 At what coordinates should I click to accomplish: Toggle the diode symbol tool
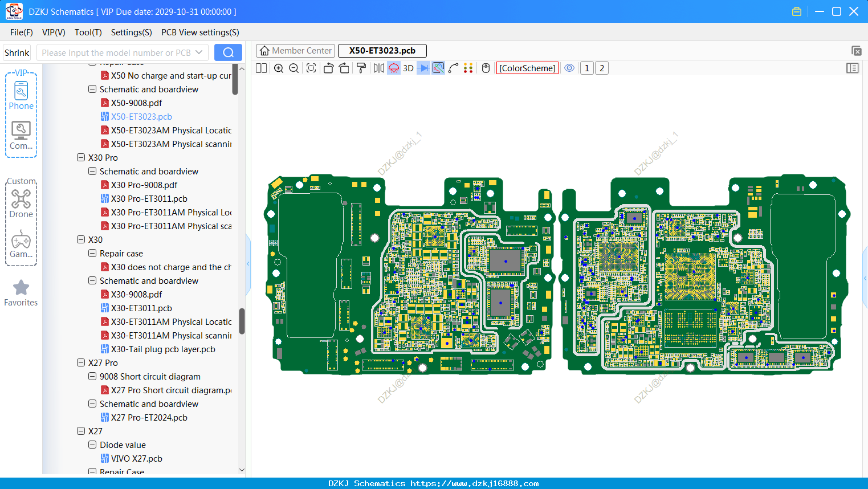click(x=423, y=68)
